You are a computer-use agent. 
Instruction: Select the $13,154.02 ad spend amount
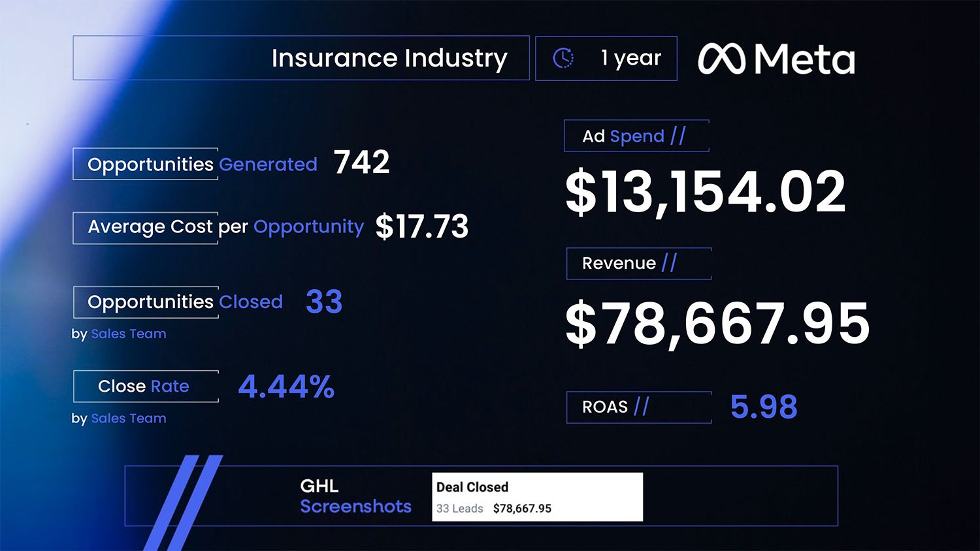(706, 192)
